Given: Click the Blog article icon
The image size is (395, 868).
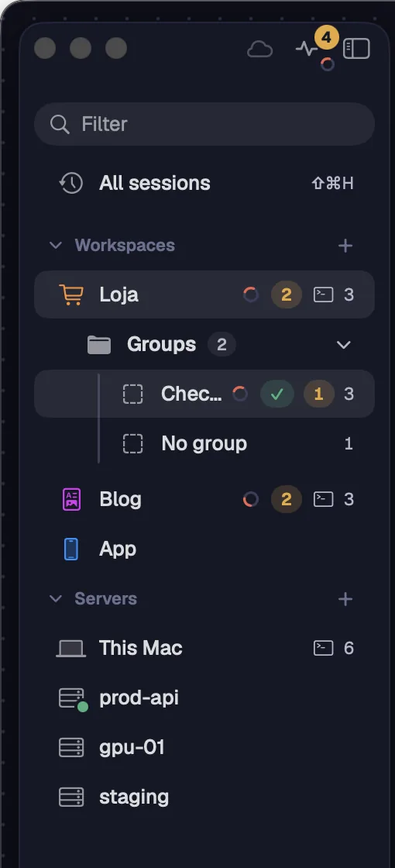Looking at the screenshot, I should 71,499.
